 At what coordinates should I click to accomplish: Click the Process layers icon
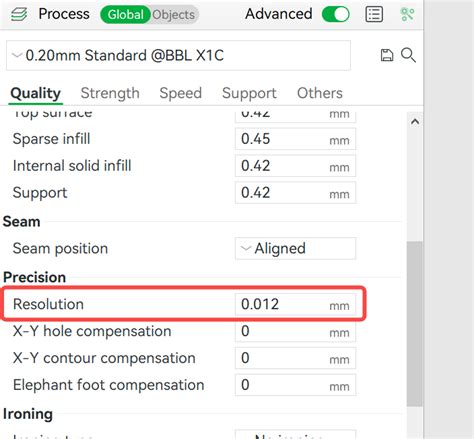(19, 14)
